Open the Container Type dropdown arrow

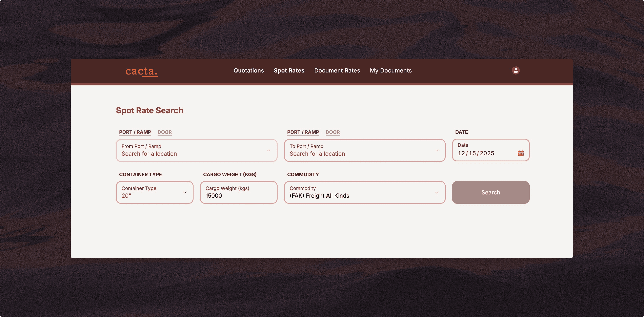(x=184, y=192)
